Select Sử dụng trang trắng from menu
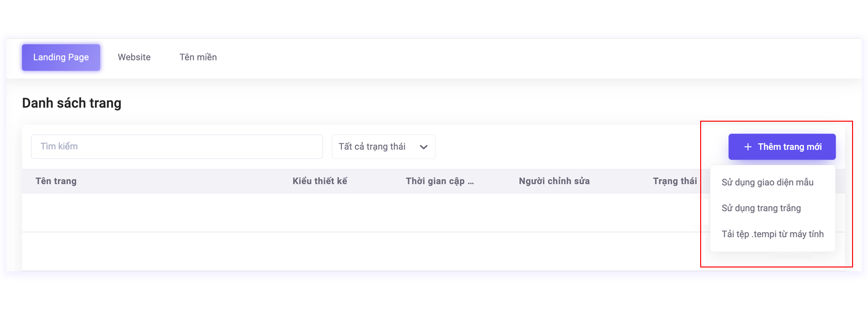The image size is (868, 309). 761,208
